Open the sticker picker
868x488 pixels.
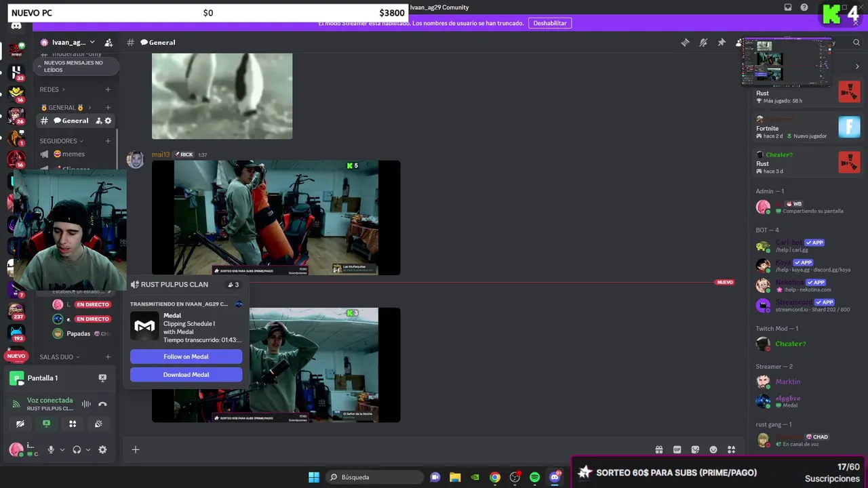click(x=695, y=449)
